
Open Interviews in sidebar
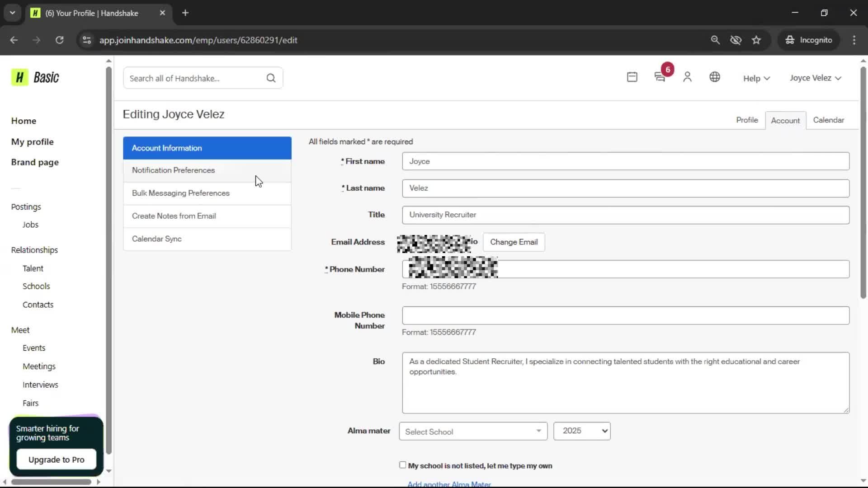point(40,385)
